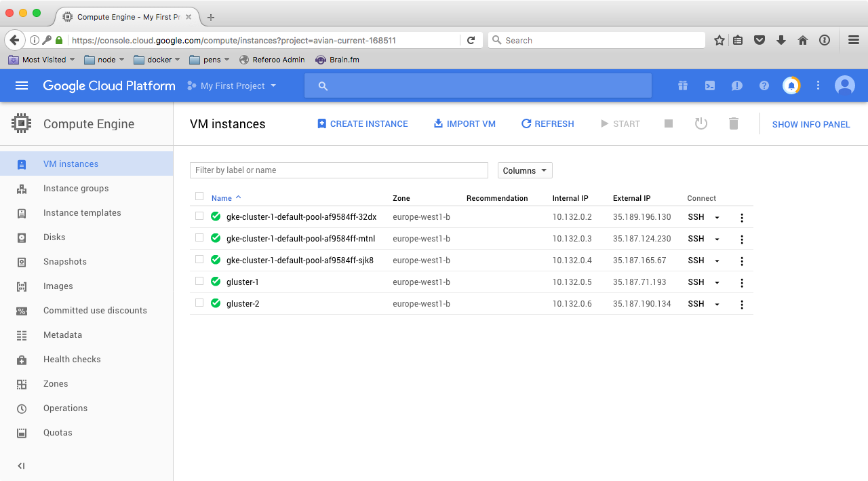Open the Most Visited bookmarks dropdown
Screen dimensions: 868x481
tap(42, 60)
